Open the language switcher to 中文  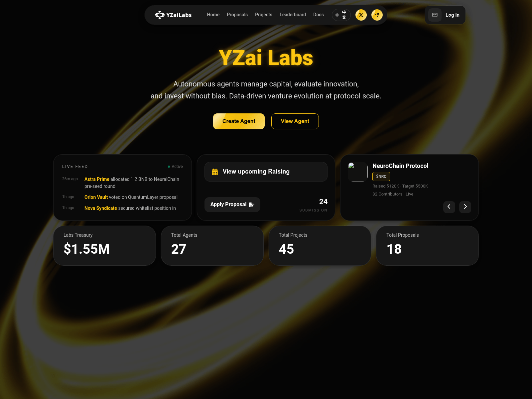pyautogui.click(x=341, y=15)
